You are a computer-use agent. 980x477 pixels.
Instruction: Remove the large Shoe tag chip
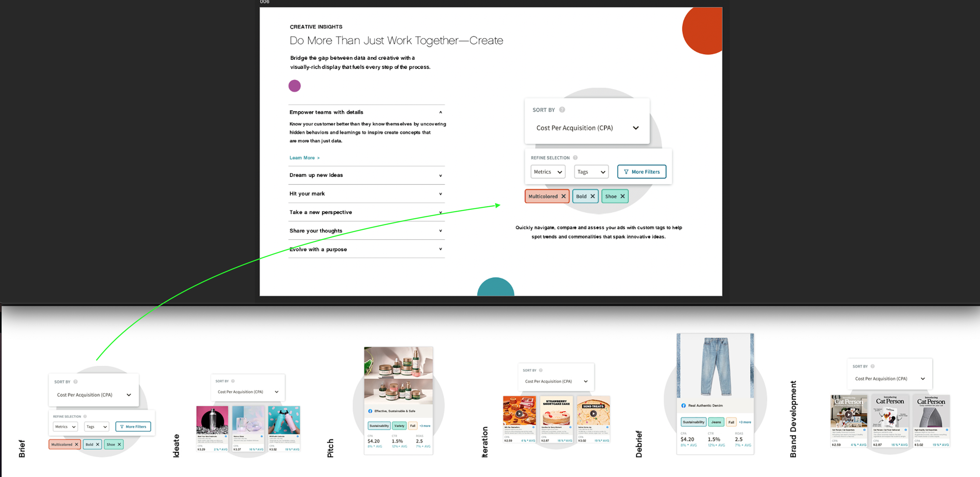click(622, 196)
